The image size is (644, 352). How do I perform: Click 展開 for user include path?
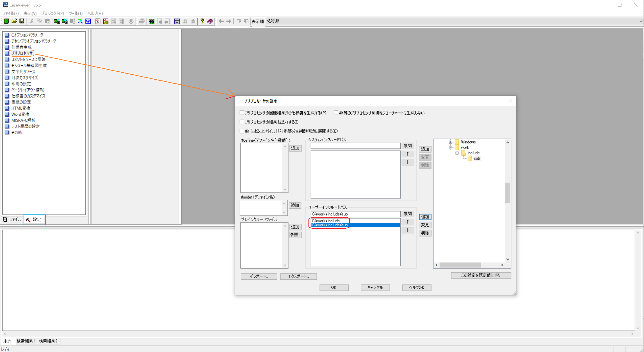(407, 214)
